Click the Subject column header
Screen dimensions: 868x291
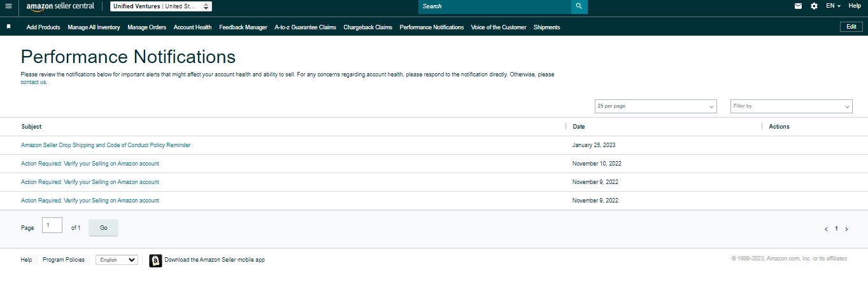31,127
